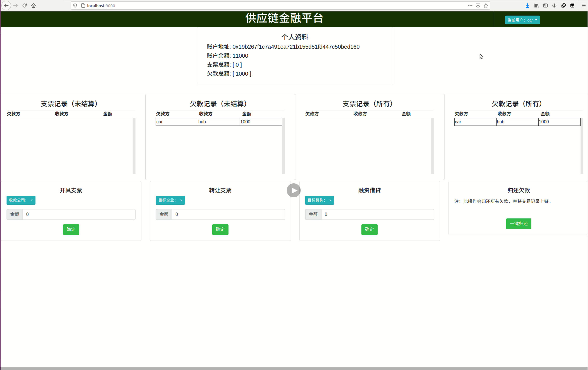This screenshot has height=370, width=588.
Task: Click the page actions three-dots icon
Action: pos(470,5)
